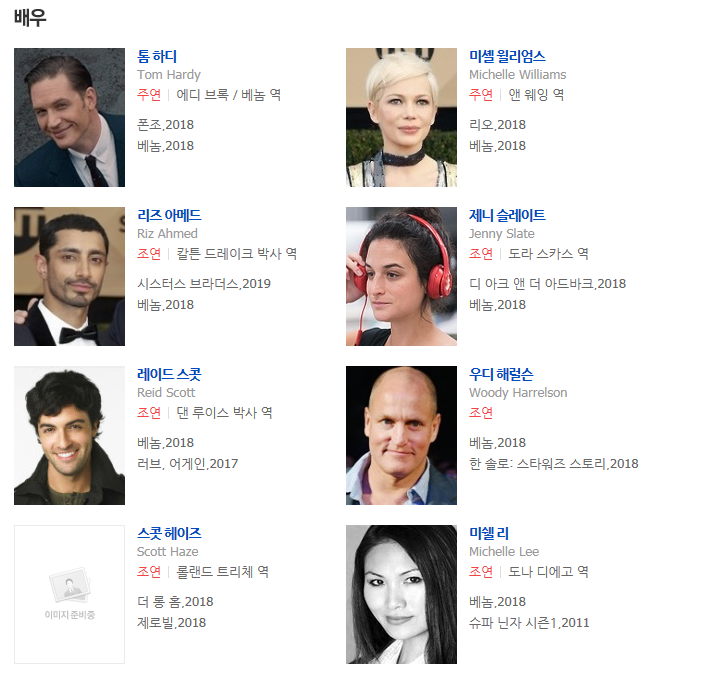This screenshot has width=715, height=687.
Task: Open the 리즈 아메드 actor page link
Action: pyautogui.click(x=169, y=215)
